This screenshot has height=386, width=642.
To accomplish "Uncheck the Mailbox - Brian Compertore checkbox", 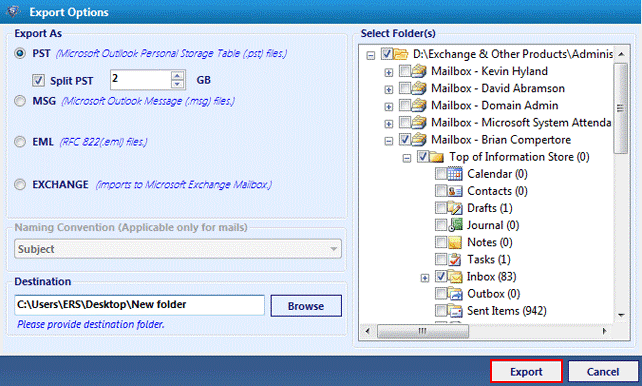I will (x=405, y=140).
